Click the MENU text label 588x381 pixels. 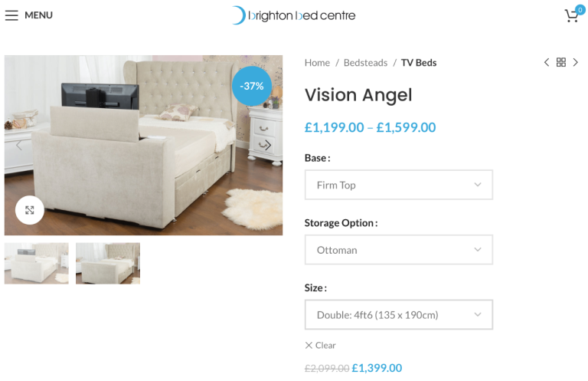38,15
